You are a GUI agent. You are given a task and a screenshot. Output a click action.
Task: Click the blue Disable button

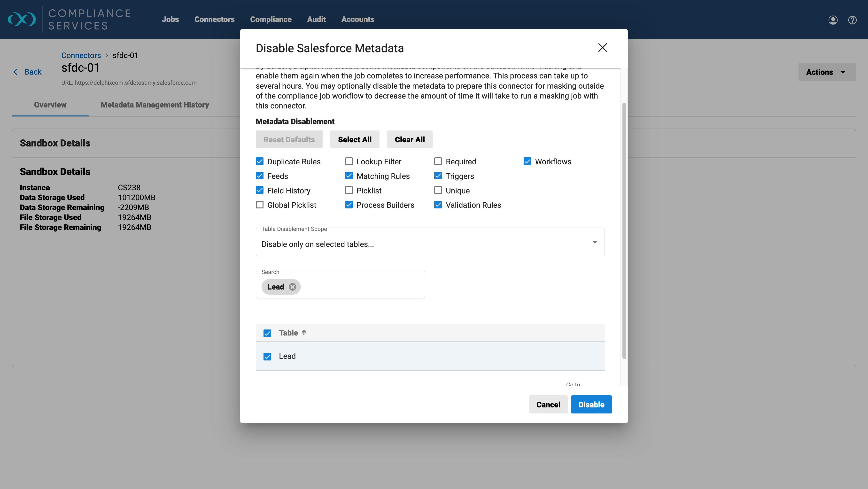(x=591, y=405)
